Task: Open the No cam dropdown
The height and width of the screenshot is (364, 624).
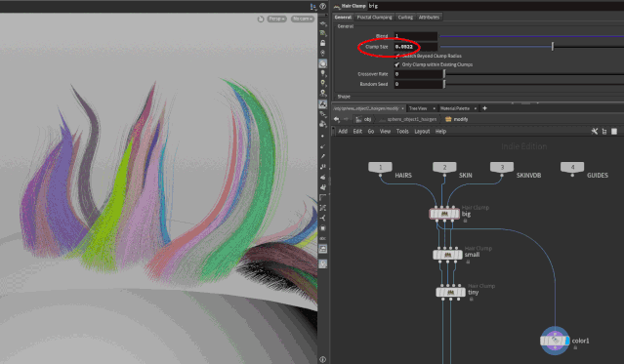Action: tap(303, 19)
